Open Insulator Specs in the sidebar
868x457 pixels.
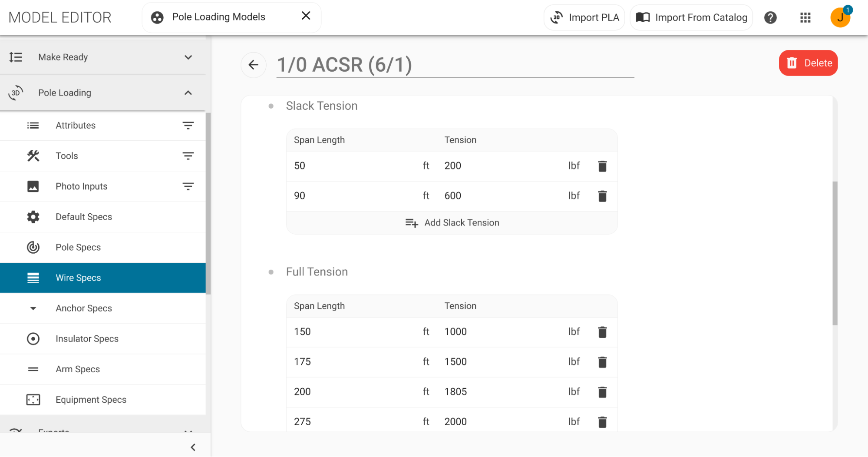point(87,339)
